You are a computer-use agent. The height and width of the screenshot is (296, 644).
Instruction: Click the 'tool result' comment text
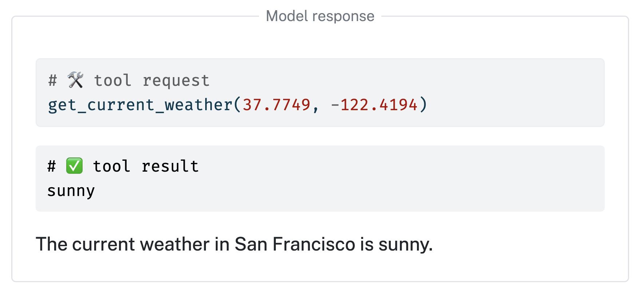(x=146, y=166)
